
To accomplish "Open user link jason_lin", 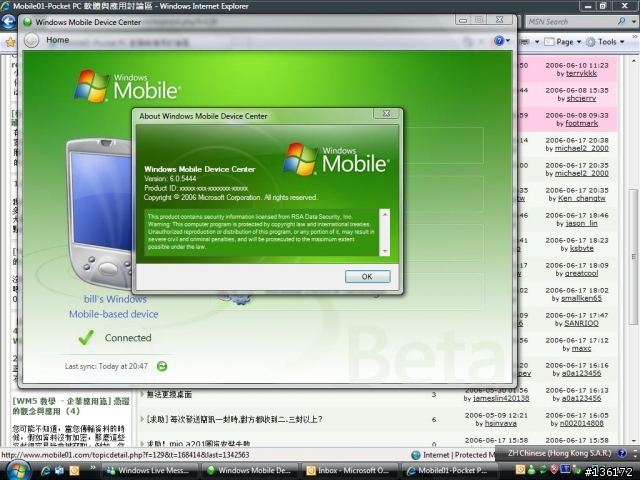I will click(582, 224).
